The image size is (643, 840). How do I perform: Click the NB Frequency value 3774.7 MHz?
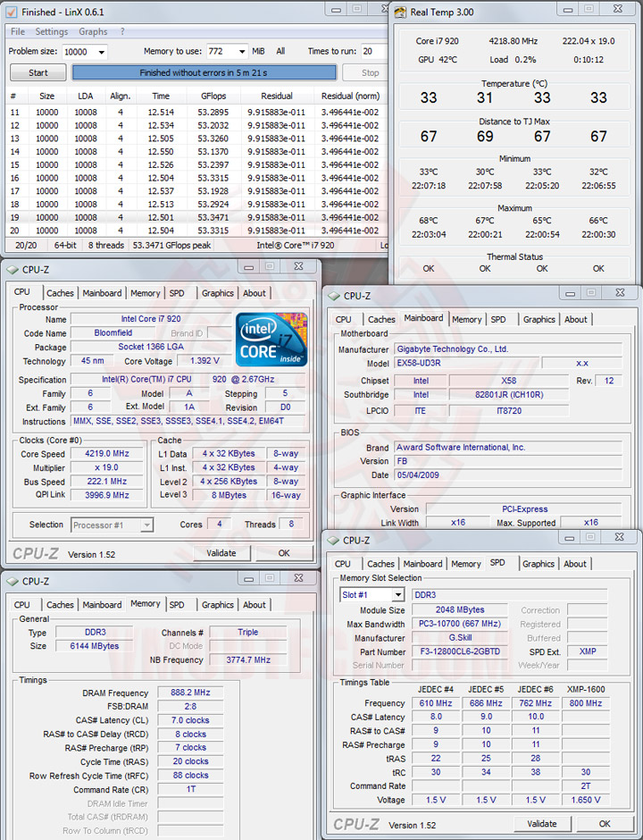pyautogui.click(x=248, y=660)
